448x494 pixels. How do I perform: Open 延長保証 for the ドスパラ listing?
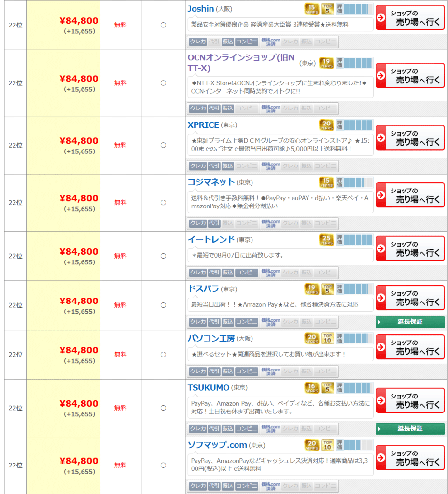410,322
